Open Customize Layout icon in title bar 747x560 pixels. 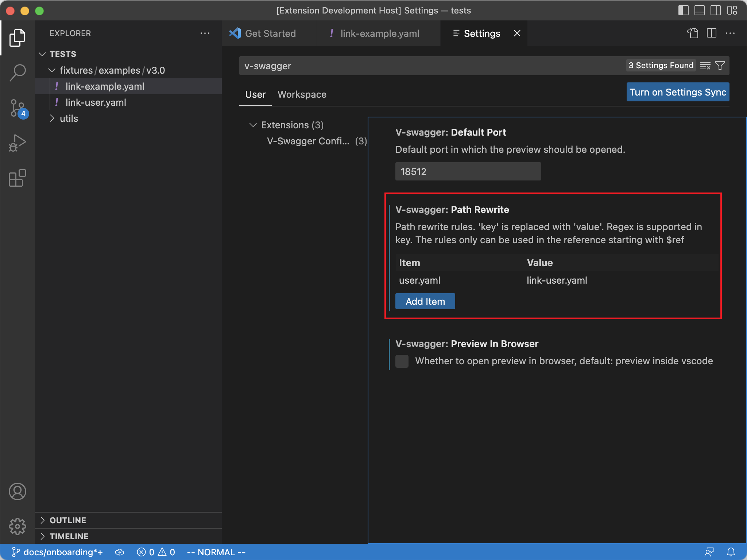[732, 10]
